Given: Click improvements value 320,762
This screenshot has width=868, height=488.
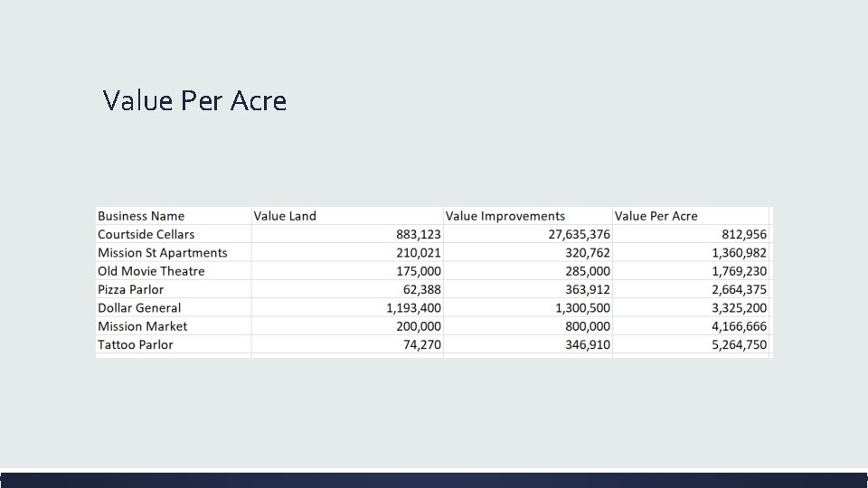Looking at the screenshot, I should click(588, 253).
